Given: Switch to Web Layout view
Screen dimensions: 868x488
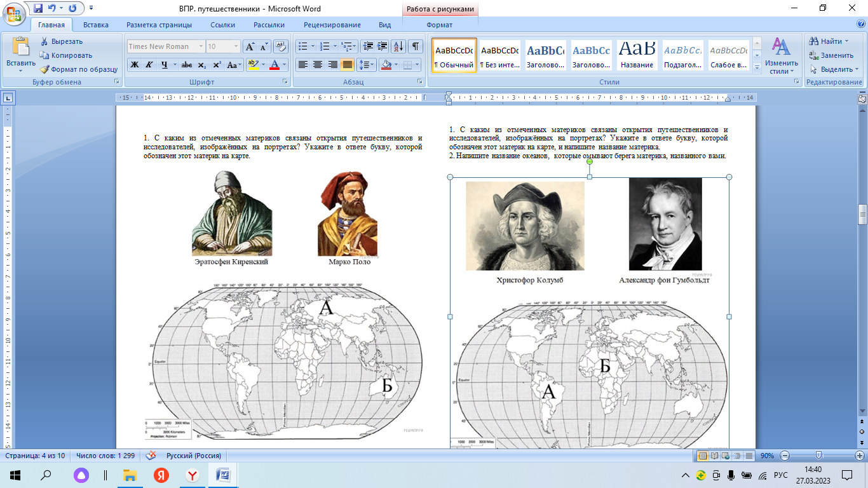Looking at the screenshot, I should [726, 456].
